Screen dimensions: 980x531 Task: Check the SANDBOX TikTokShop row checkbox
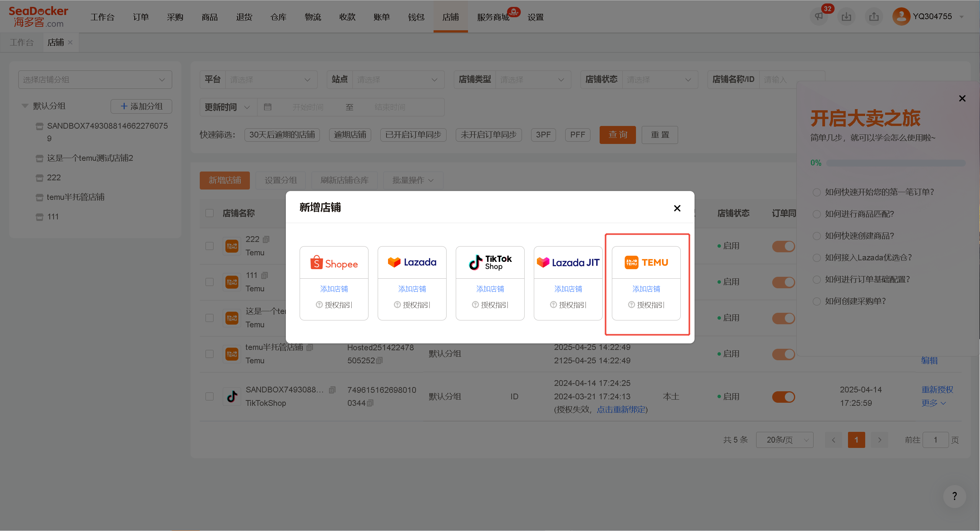[209, 396]
